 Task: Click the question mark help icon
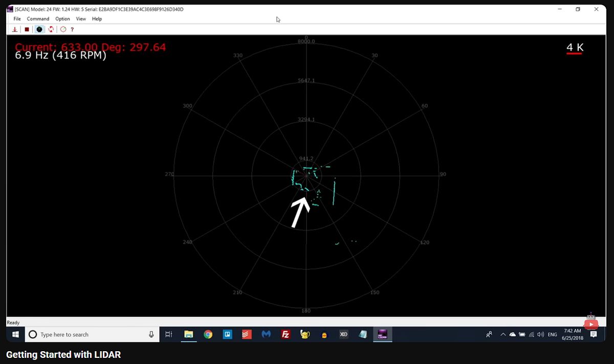tap(72, 29)
